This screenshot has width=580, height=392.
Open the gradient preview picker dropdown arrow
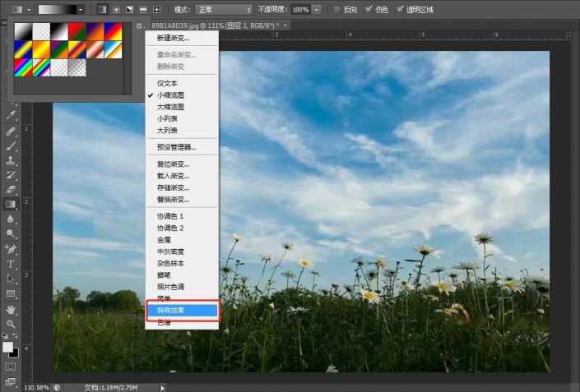click(x=81, y=9)
